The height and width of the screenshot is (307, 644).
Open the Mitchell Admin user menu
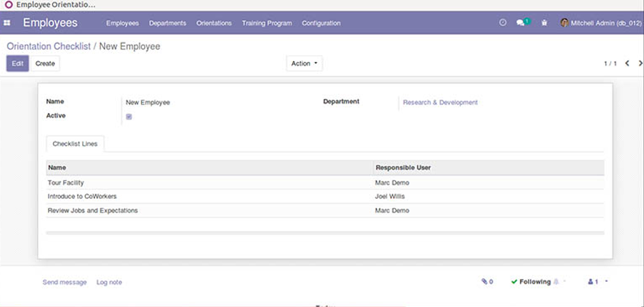pos(601,23)
